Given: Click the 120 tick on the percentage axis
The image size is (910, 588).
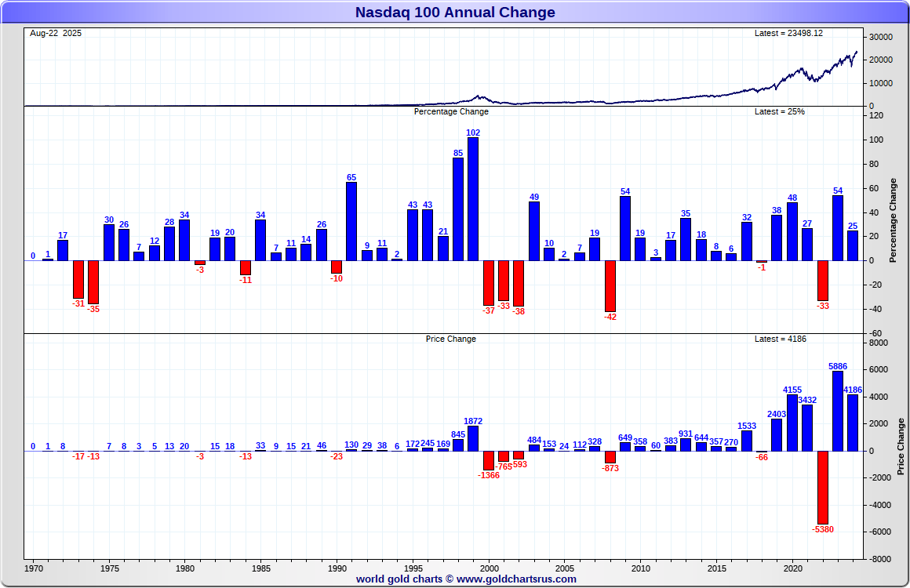Looking at the screenshot, I should tap(876, 116).
